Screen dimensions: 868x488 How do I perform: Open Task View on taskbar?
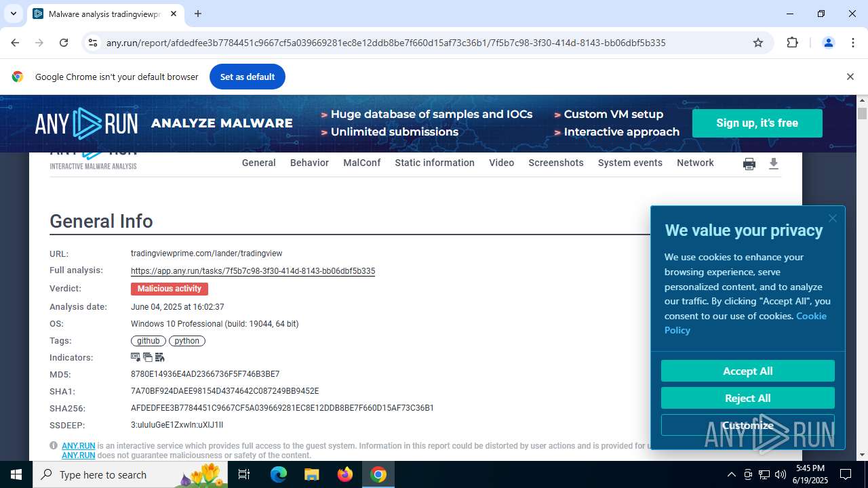(x=244, y=474)
